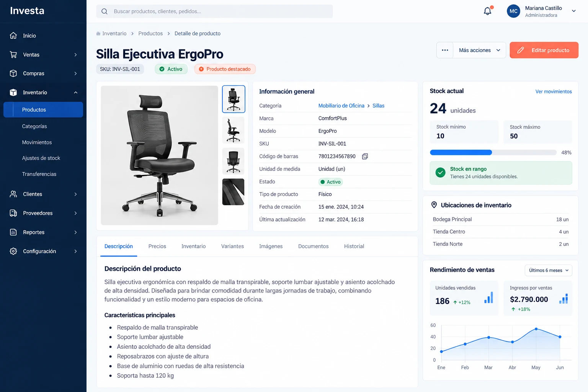Open the notifications bell
Image resolution: width=588 pixels, height=392 pixels.
coord(488,11)
